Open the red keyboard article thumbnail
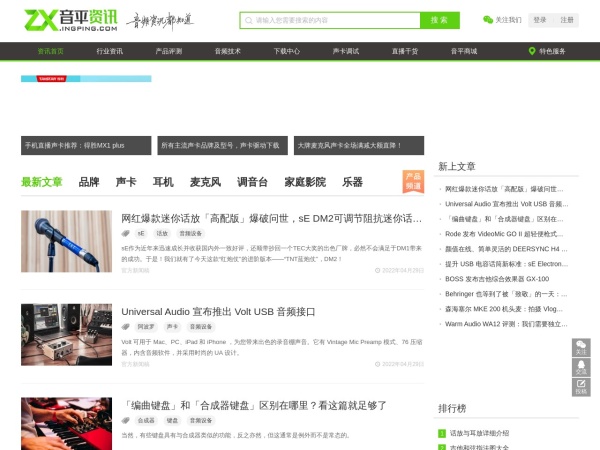The image size is (600, 450). (67, 424)
